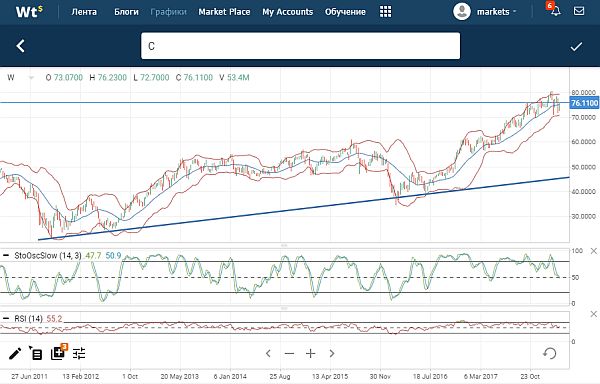Click the 30.0000 price axis label
Viewport: 600px width, 384px height.
click(x=584, y=216)
